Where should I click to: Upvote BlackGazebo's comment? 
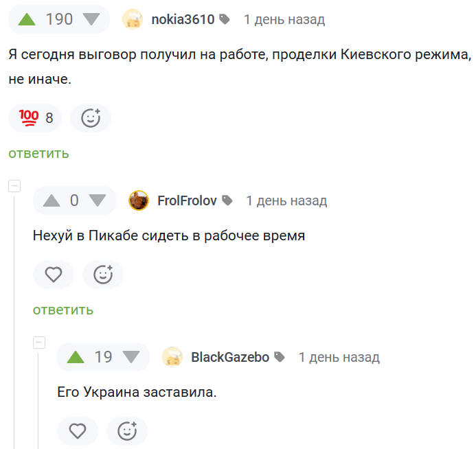pyautogui.click(x=76, y=357)
